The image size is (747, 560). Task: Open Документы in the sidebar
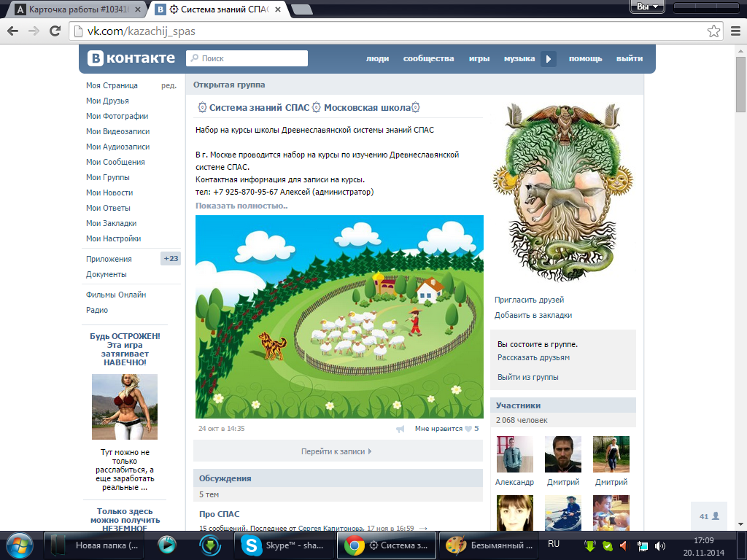107,274
